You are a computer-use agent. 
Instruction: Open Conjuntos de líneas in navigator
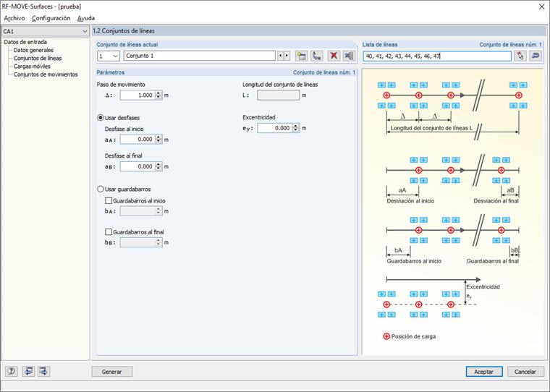point(38,58)
